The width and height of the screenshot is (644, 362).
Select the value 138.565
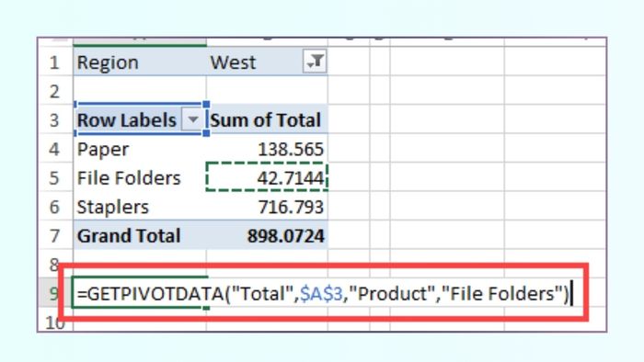coord(267,149)
